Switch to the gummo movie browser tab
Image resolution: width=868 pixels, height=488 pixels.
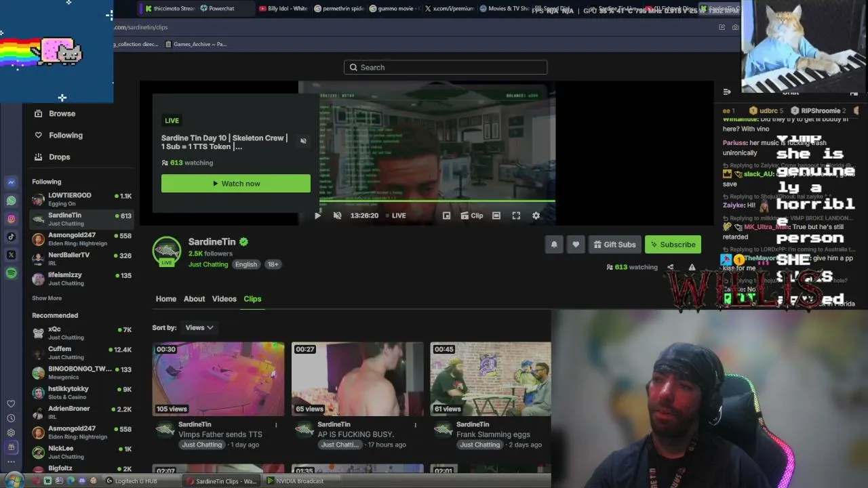tap(394, 9)
